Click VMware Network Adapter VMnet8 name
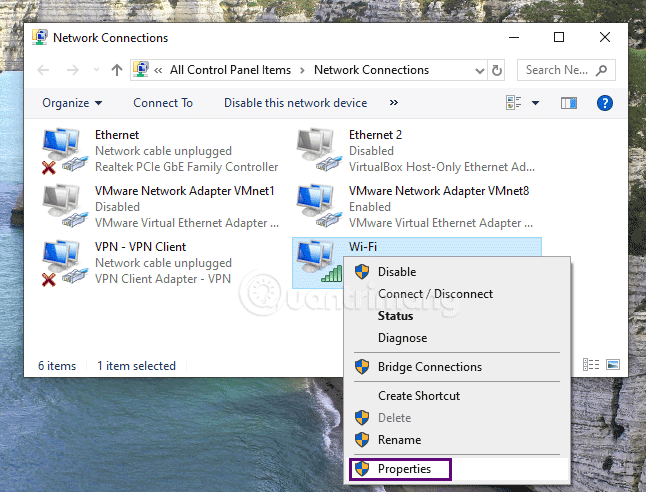The width and height of the screenshot is (646, 492). click(439, 191)
